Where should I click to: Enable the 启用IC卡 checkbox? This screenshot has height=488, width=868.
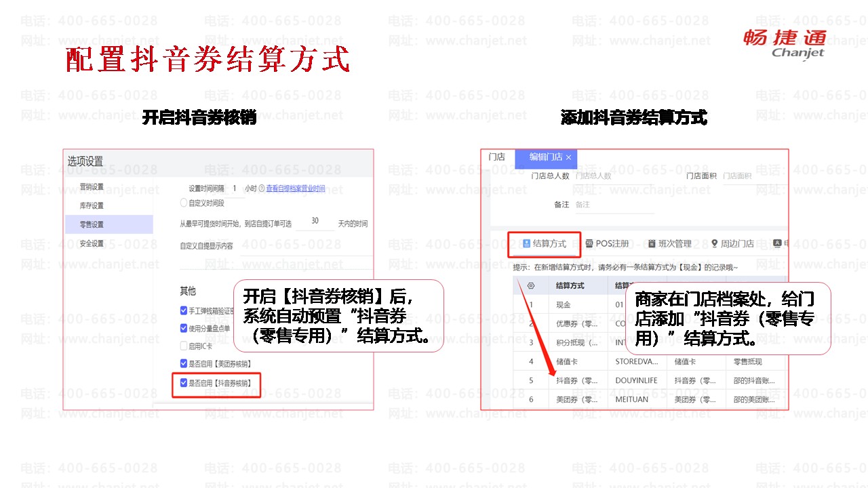[x=184, y=346]
